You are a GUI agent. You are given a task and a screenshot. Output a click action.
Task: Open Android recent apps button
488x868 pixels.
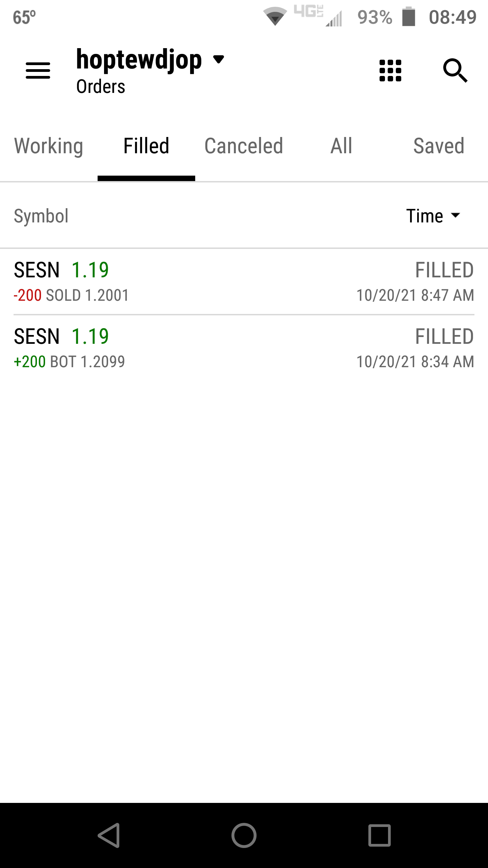point(379,835)
